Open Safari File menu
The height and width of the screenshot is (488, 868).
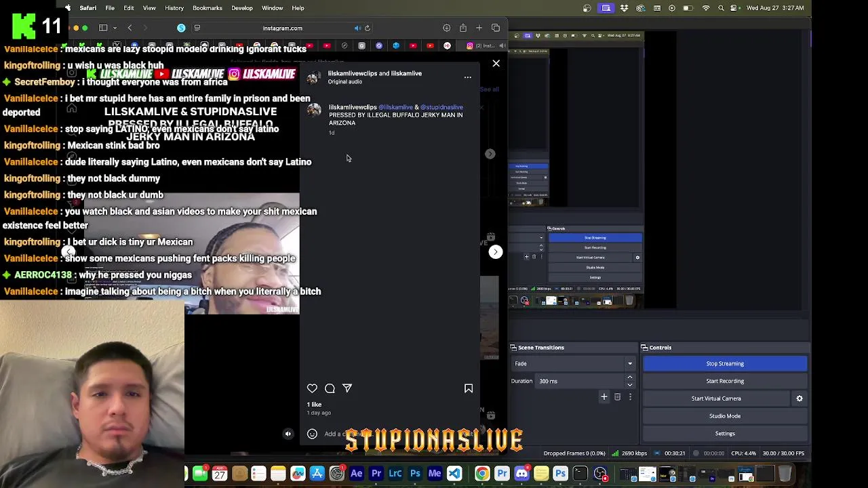coord(110,8)
